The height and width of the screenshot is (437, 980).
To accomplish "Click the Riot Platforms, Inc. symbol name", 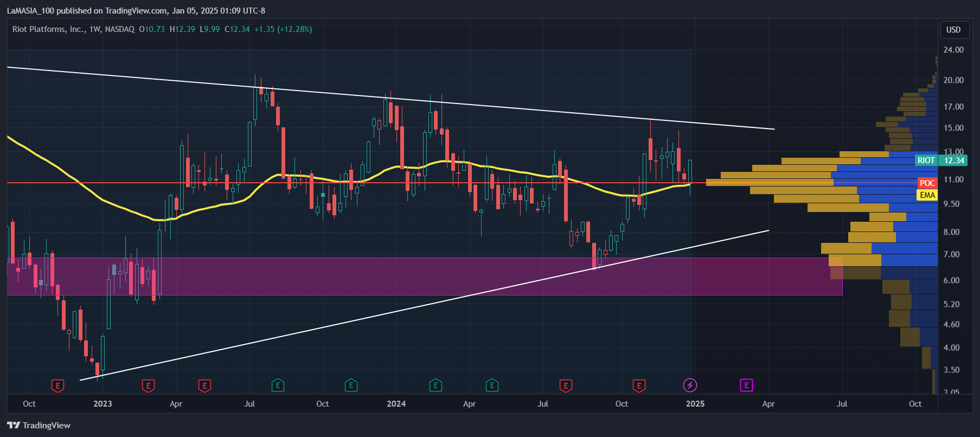I will pos(49,29).
